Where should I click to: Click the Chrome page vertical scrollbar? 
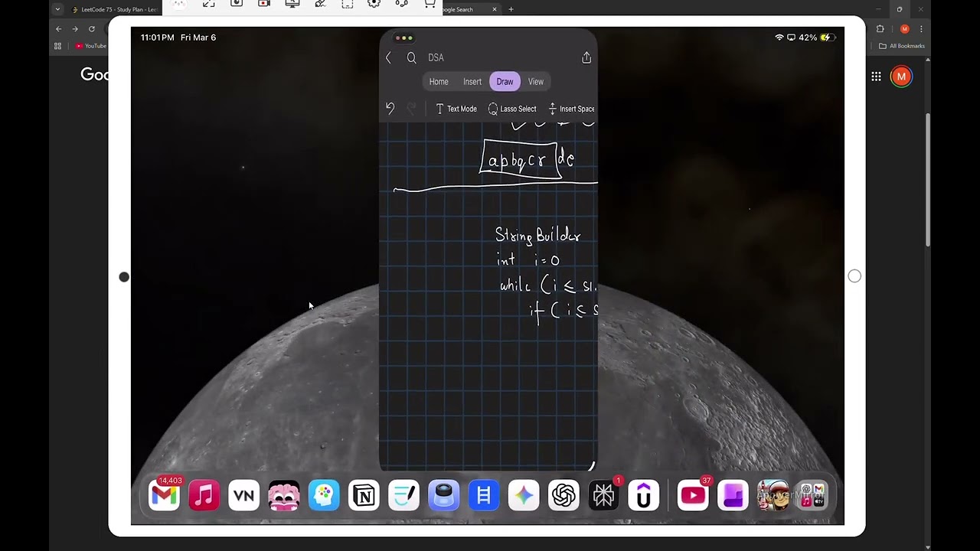pyautogui.click(x=929, y=181)
